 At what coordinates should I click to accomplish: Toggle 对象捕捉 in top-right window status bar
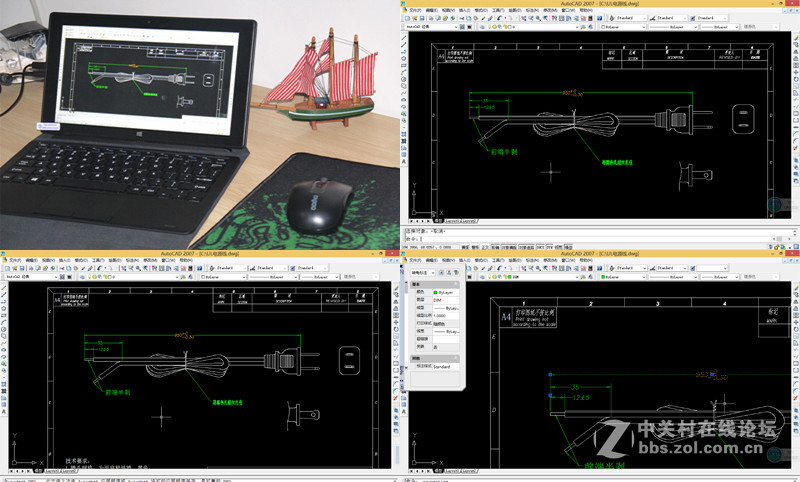point(509,247)
